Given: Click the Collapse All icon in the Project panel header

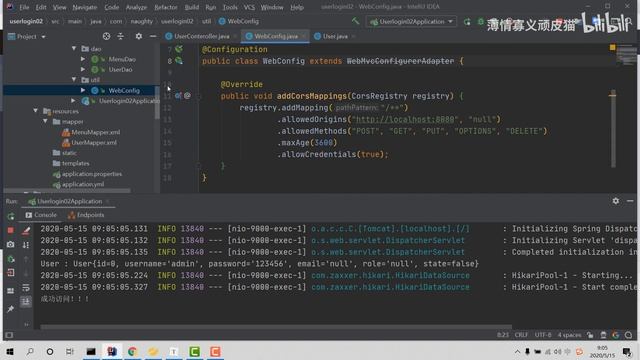Looking at the screenshot, I should [x=120, y=36].
